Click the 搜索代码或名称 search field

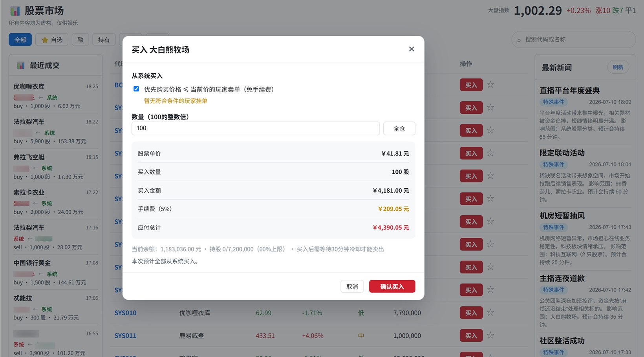[574, 40]
